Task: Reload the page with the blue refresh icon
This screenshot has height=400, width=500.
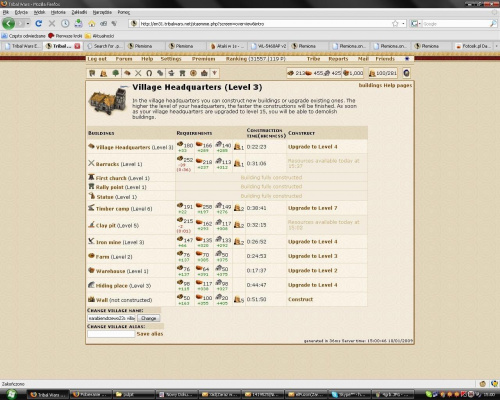Action: (39, 24)
